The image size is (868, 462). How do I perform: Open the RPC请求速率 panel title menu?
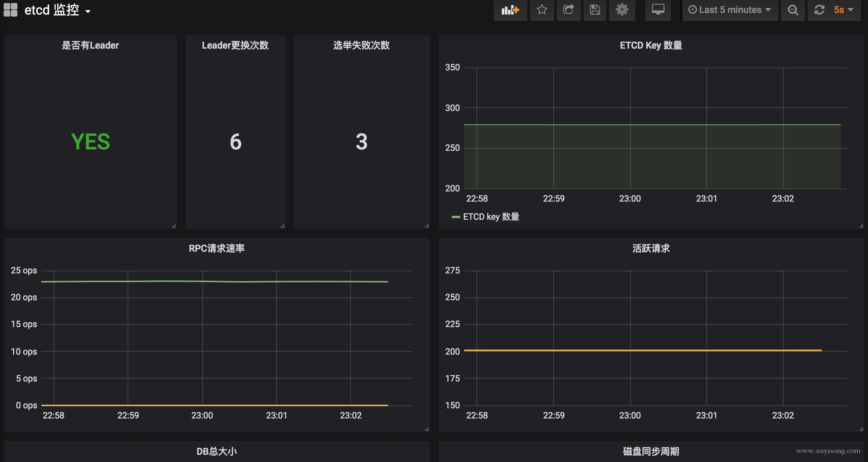click(216, 248)
